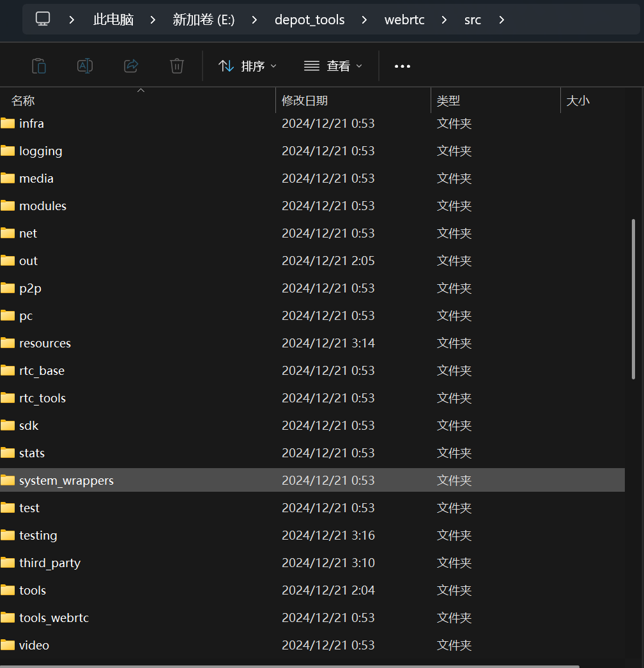The height and width of the screenshot is (668, 644).
Task: Navigate to 新加卷 (E:) in breadcrumb
Action: [x=204, y=20]
